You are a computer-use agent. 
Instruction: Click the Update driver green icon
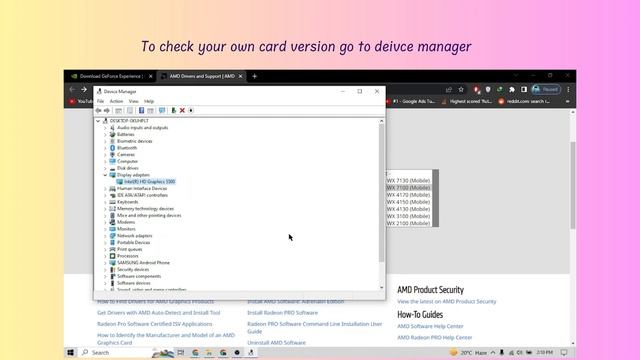click(x=173, y=111)
